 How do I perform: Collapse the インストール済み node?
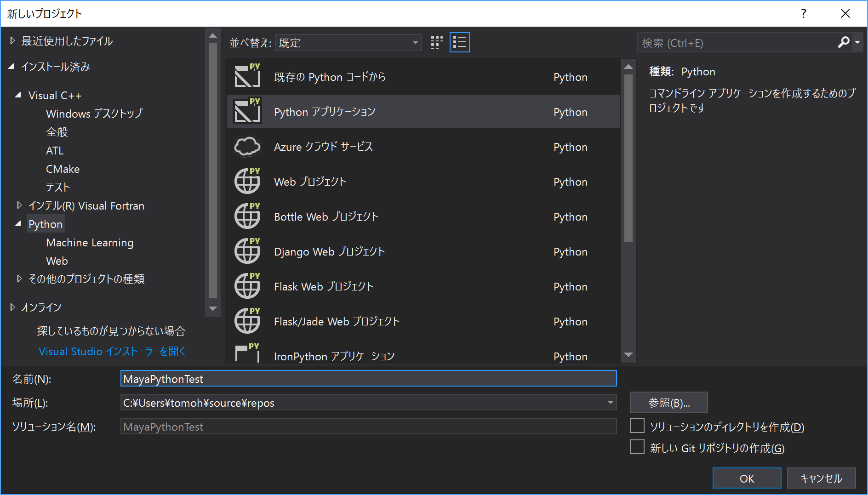tap(11, 67)
